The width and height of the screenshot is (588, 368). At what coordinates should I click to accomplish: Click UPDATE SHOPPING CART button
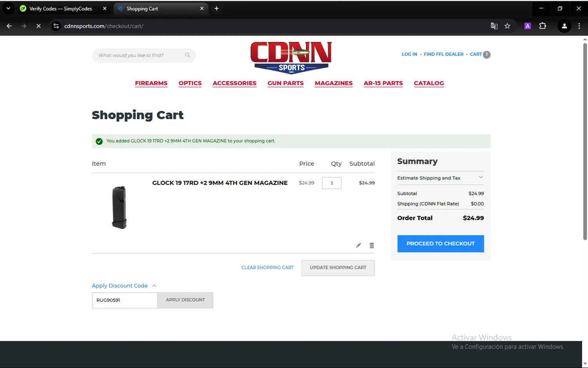point(338,268)
